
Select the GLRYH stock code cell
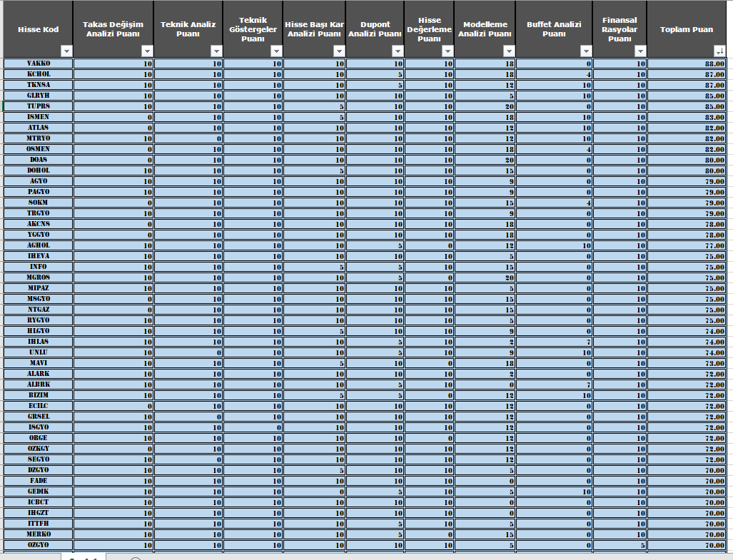(39, 96)
